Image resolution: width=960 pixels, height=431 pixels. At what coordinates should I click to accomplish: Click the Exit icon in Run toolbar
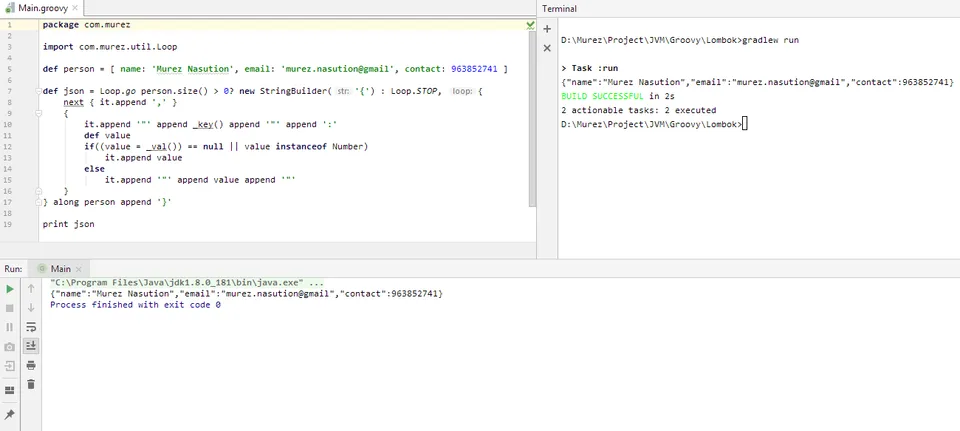point(10,366)
